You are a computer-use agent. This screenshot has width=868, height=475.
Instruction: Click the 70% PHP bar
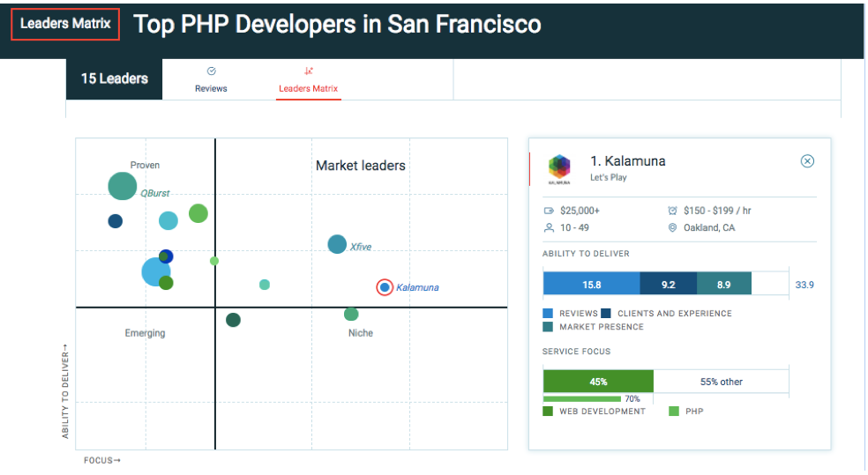[582, 398]
